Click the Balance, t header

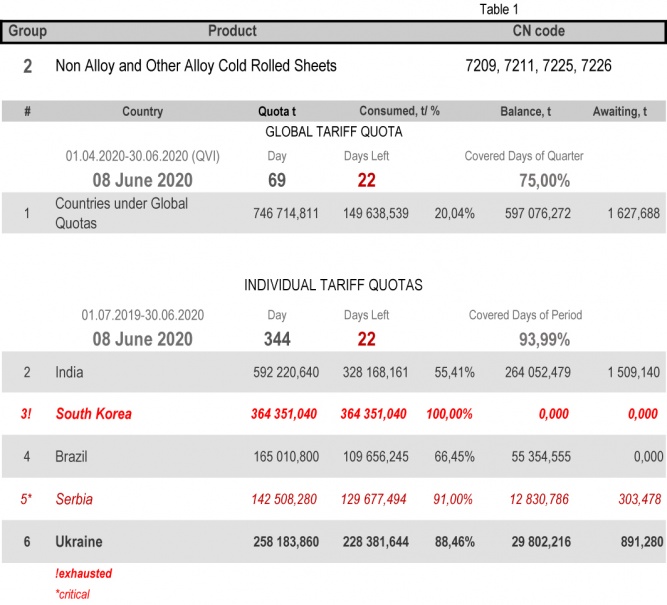(525, 111)
